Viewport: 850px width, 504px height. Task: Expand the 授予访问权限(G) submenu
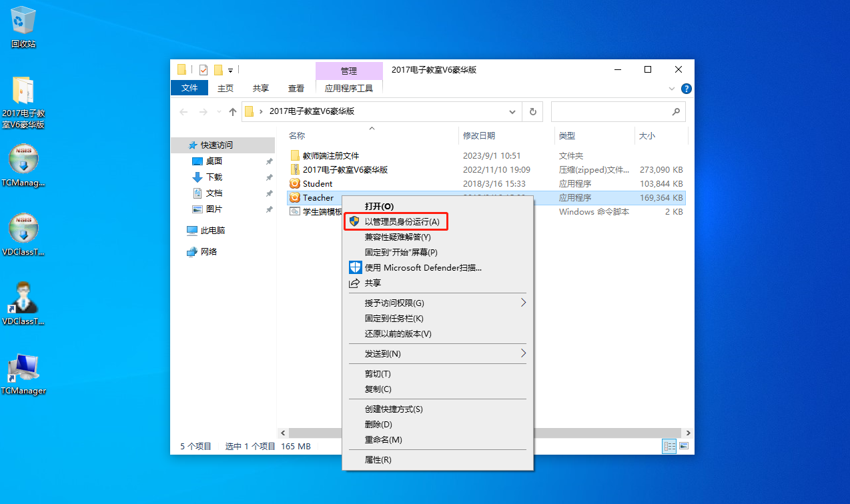[x=437, y=303]
